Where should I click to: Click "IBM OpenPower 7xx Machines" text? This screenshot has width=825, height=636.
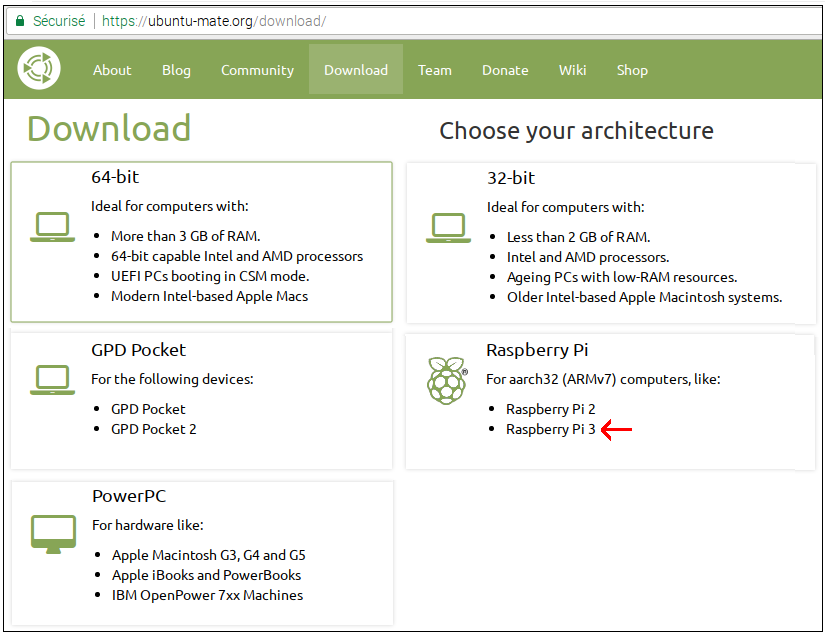coord(207,595)
